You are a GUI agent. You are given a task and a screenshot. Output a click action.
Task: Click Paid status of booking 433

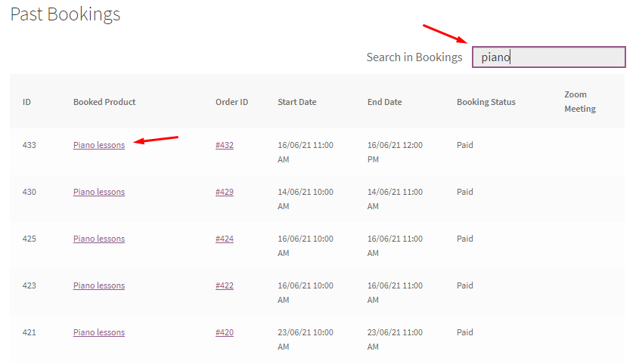(465, 145)
